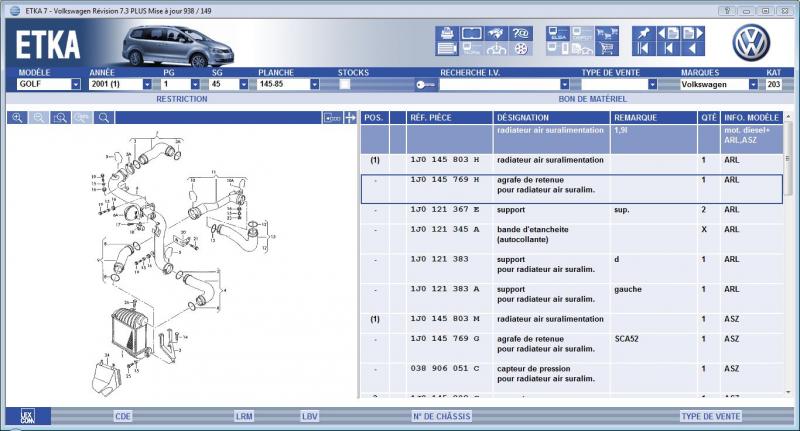This screenshot has width=800, height=431.
Task: Expand the TYPE DE VENTE top dropdown
Action: click(x=652, y=84)
